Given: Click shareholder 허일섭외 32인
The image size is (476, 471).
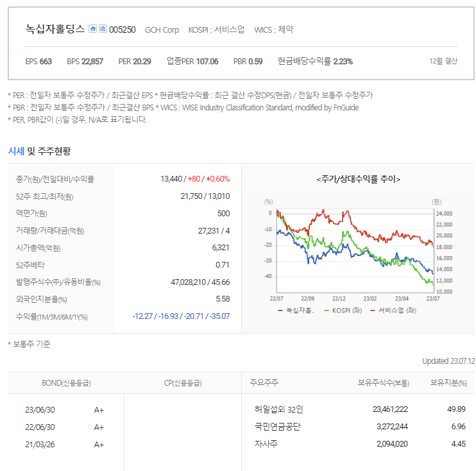Looking at the screenshot, I should (278, 409).
